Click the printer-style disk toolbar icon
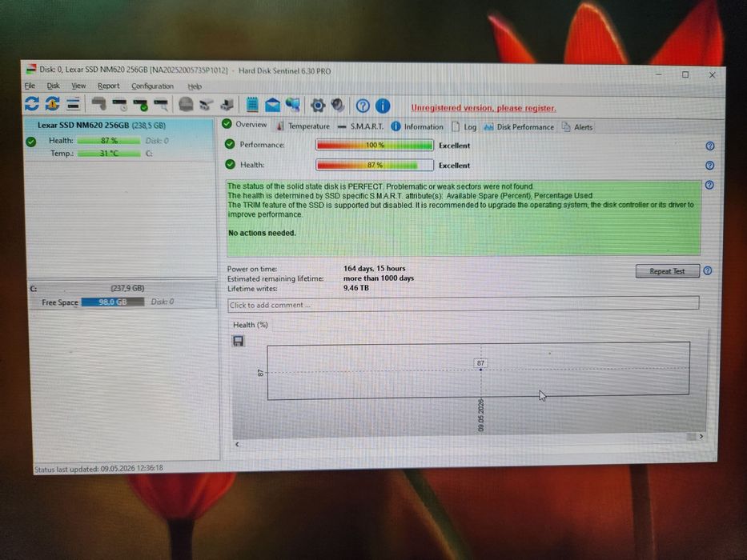Image resolution: width=747 pixels, height=560 pixels. tap(227, 105)
